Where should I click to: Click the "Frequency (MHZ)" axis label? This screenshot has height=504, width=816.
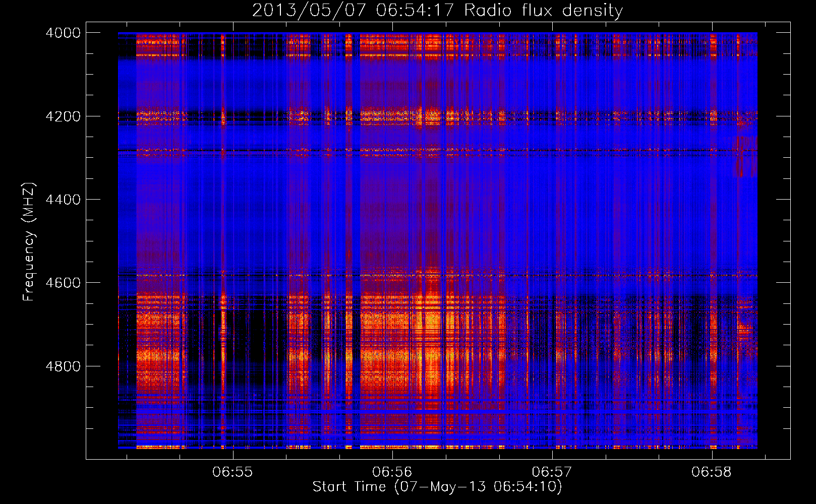point(29,242)
